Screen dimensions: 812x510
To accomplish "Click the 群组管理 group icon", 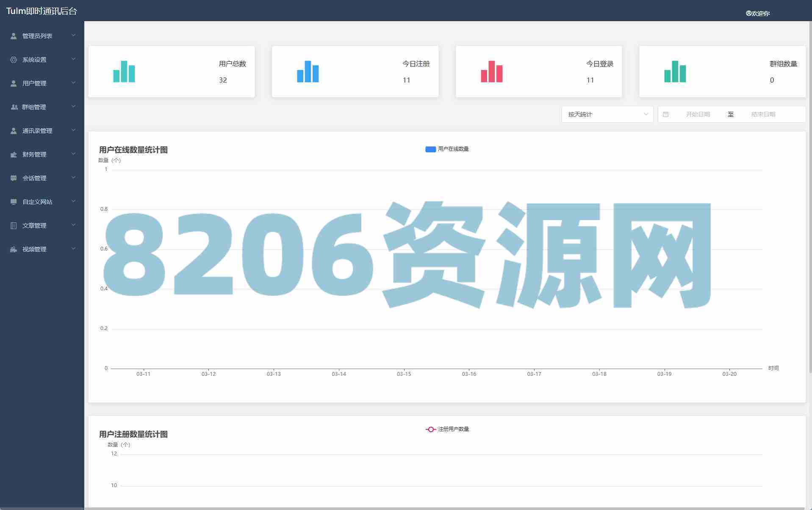I will click(x=14, y=107).
